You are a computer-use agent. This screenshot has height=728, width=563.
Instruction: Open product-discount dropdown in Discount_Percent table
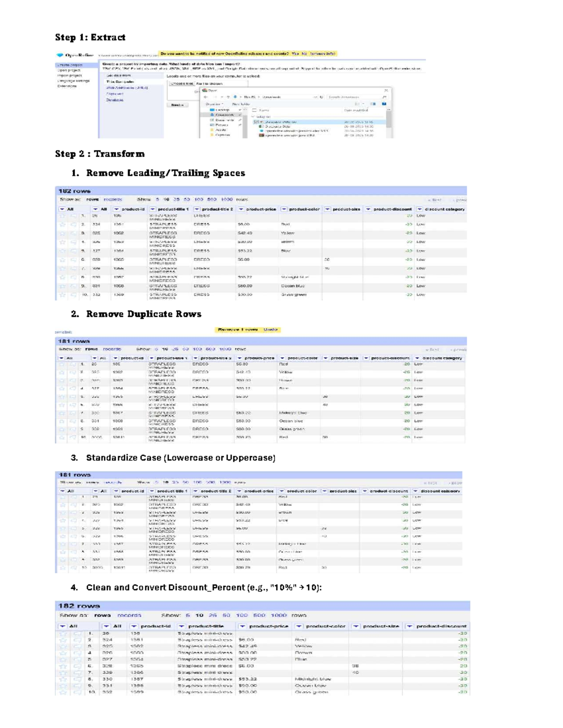point(410,626)
